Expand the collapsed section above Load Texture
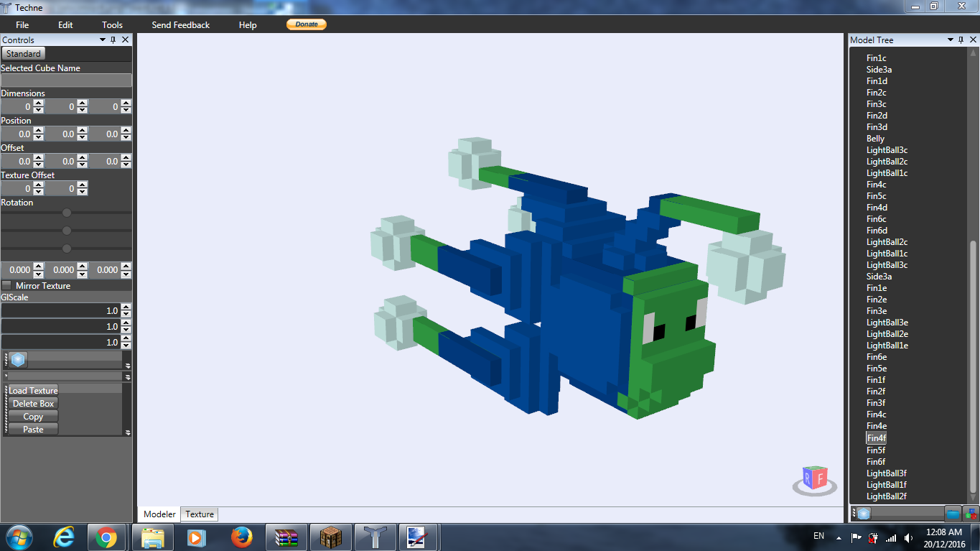 (127, 375)
